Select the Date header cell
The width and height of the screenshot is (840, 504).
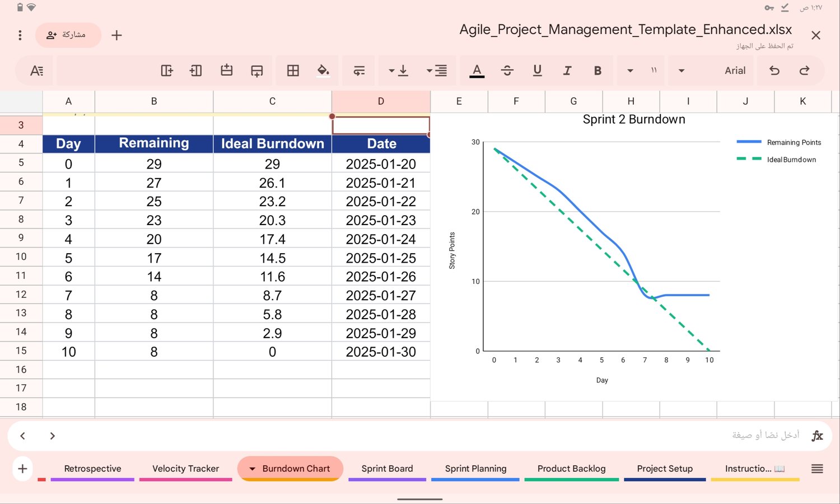point(381,143)
